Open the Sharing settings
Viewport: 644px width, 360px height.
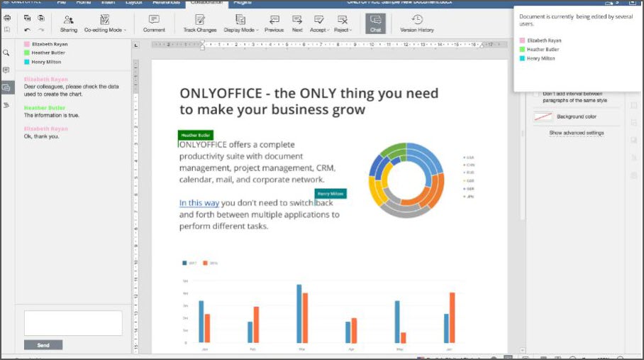68,23
